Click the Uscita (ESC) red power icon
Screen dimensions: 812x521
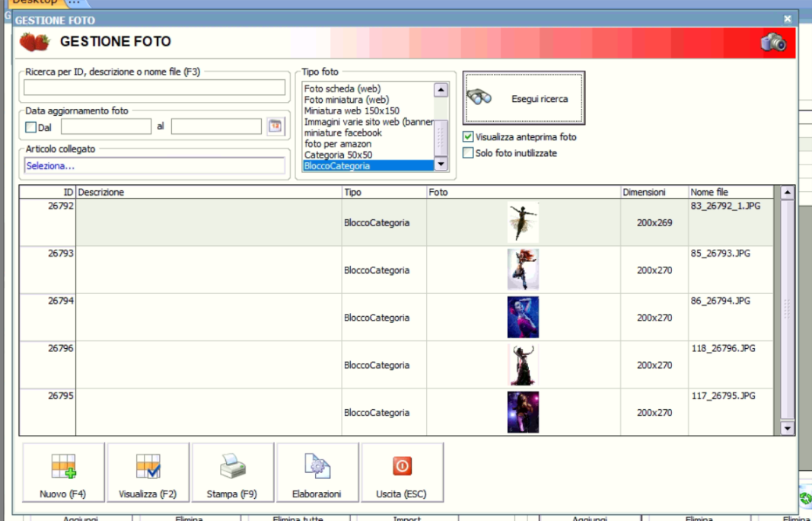pos(402,466)
